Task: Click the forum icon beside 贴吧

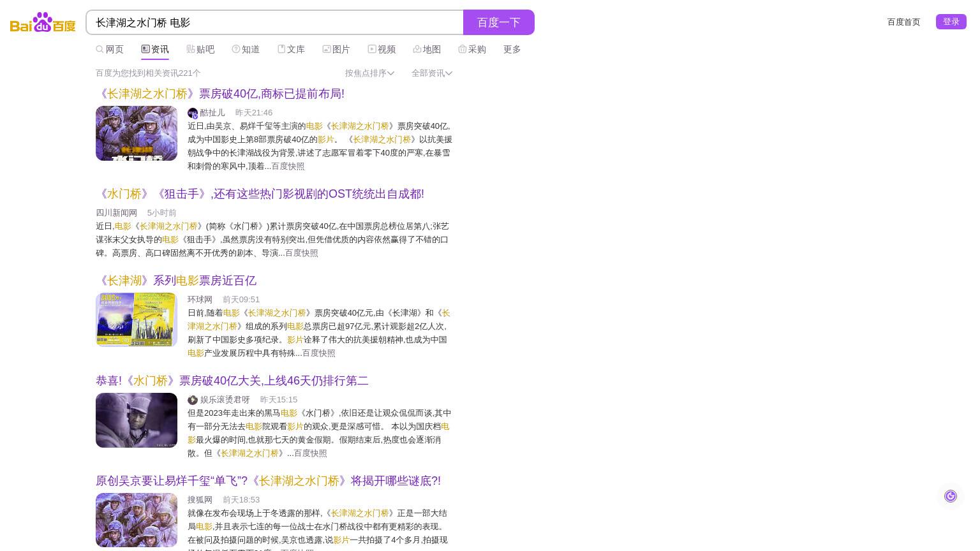Action: coord(191,49)
